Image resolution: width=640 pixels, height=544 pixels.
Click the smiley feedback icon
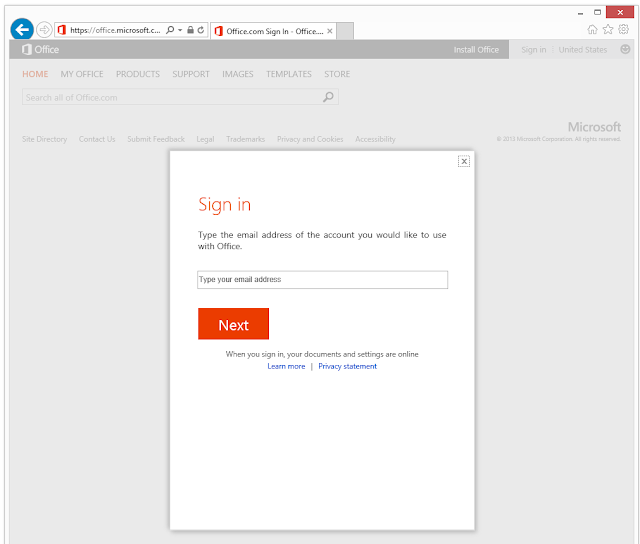click(625, 49)
